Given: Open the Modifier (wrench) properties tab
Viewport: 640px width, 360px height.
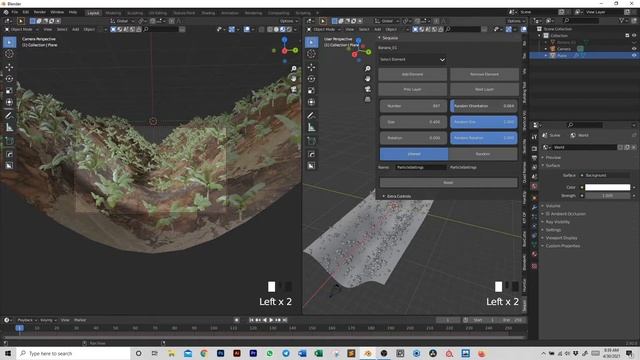Looking at the screenshot, I should [534, 207].
